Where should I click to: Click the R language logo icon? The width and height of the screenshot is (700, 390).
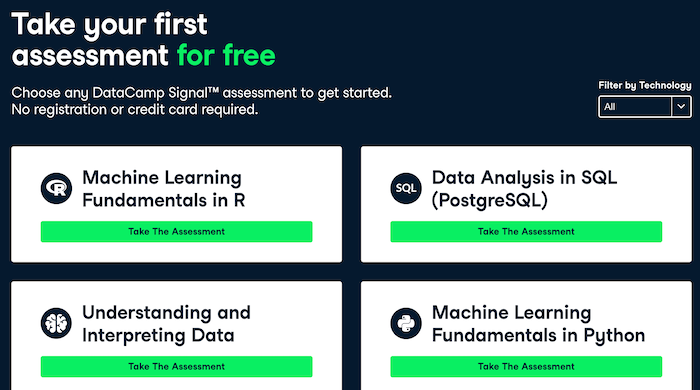(56, 188)
